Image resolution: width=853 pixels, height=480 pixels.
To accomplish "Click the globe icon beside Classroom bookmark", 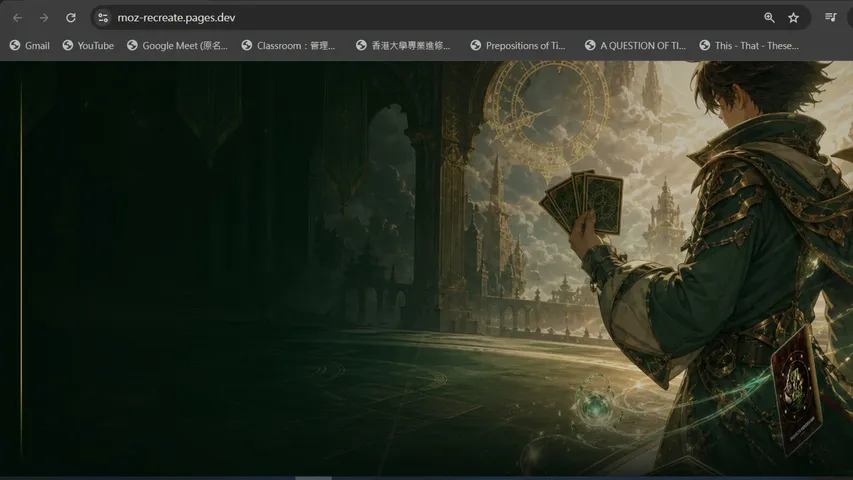I will tap(247, 46).
